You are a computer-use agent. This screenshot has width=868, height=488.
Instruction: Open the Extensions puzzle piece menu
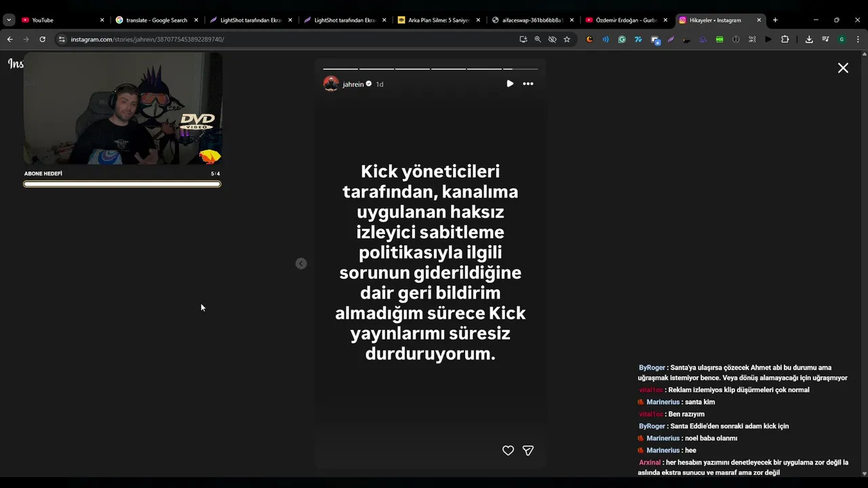785,39
